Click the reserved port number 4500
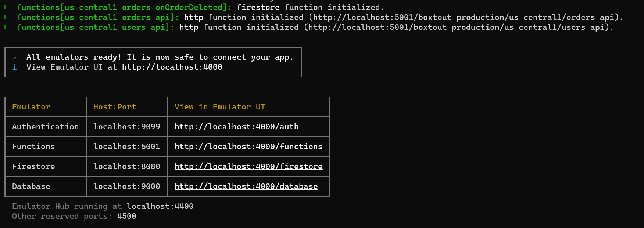644x228 pixels. (x=126, y=216)
